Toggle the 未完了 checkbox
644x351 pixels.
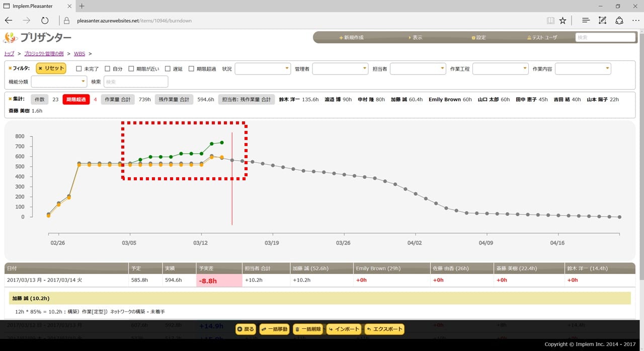tap(78, 69)
